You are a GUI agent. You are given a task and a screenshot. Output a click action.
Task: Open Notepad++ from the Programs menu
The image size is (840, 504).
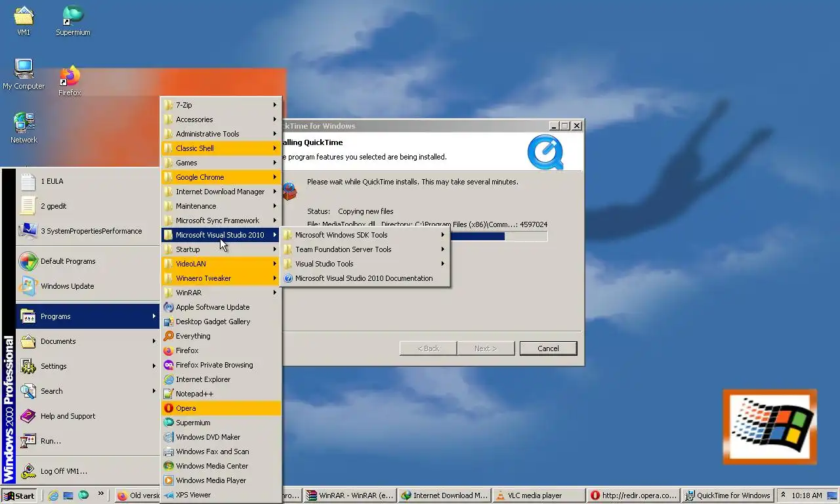click(221, 394)
